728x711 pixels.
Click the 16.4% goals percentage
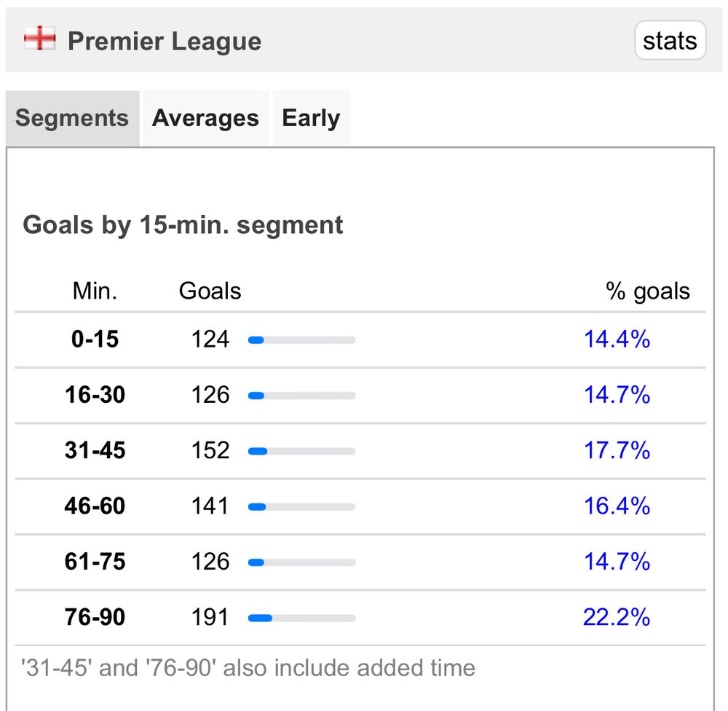(x=617, y=506)
